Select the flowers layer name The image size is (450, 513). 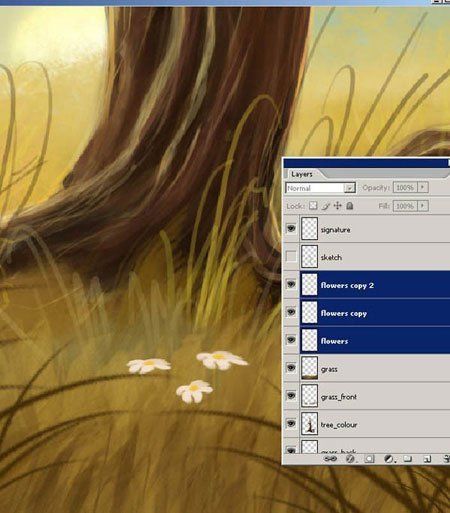pyautogui.click(x=334, y=341)
